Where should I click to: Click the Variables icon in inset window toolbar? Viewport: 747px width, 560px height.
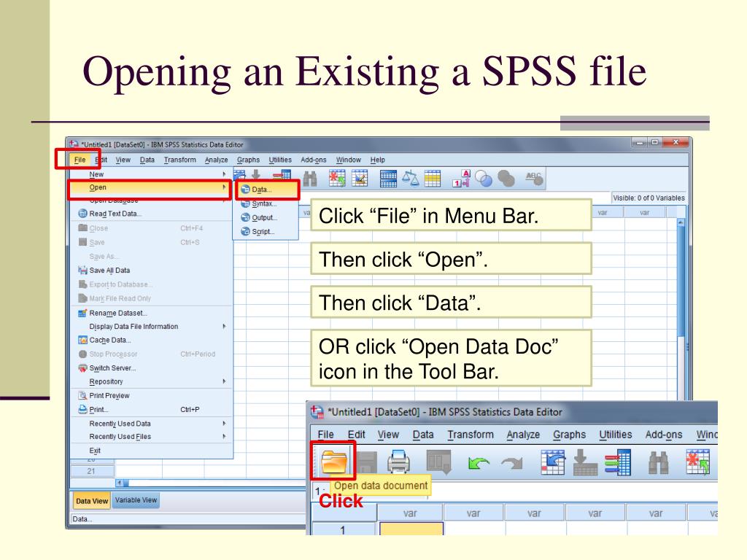coord(618,462)
